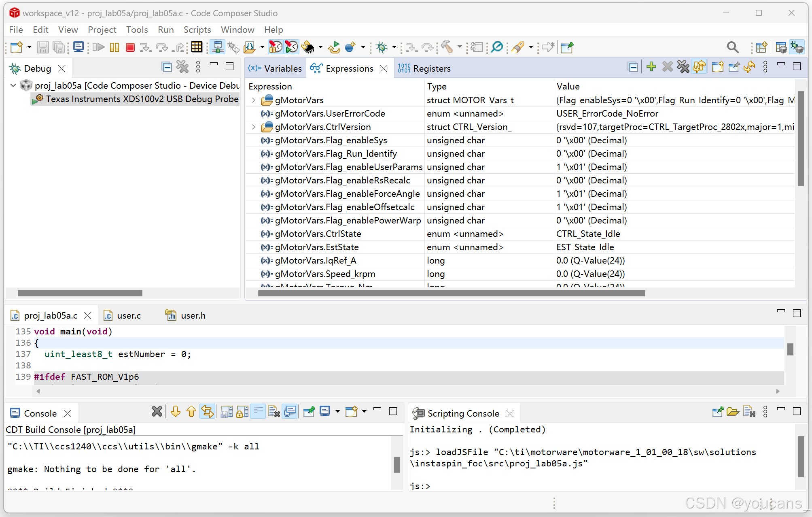Viewport: 812px width, 517px height.
Task: Toggle the Connect Target button in toolbar
Action: pyautogui.click(x=218, y=47)
